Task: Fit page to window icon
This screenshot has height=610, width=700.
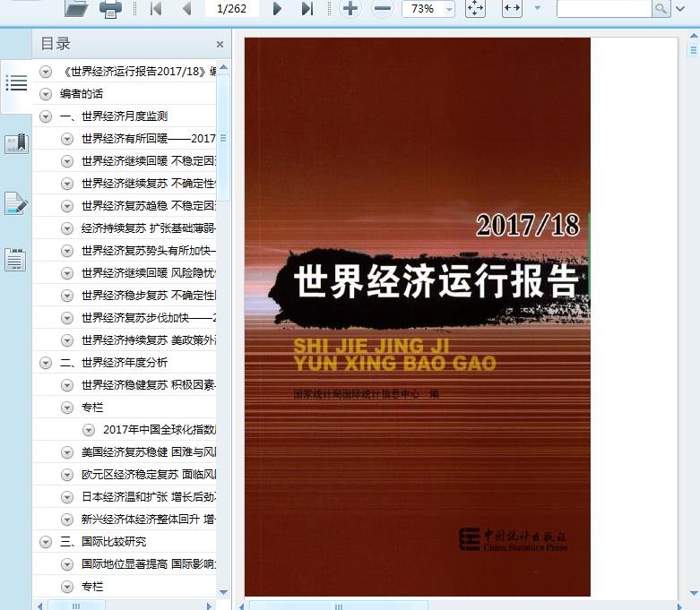Action: point(475,8)
